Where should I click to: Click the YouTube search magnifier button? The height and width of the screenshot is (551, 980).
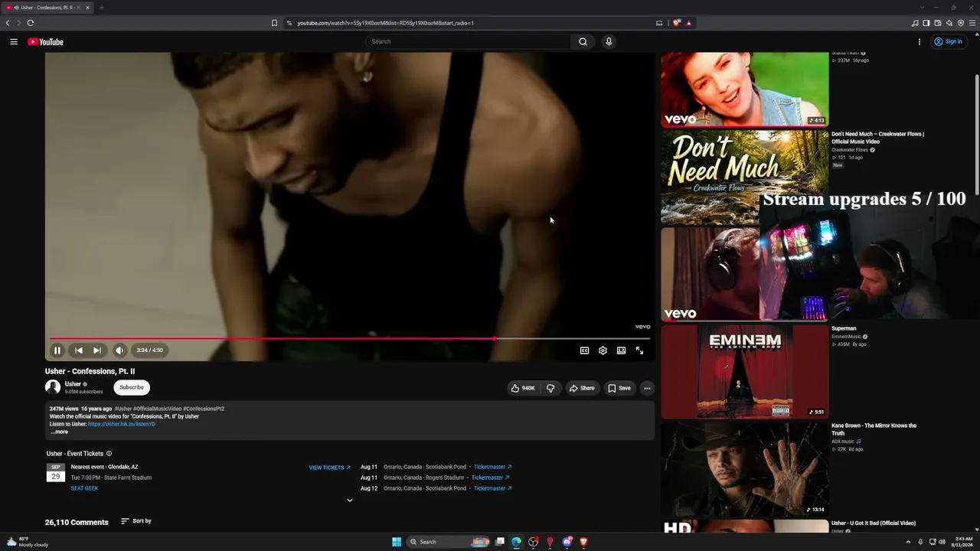coord(583,42)
